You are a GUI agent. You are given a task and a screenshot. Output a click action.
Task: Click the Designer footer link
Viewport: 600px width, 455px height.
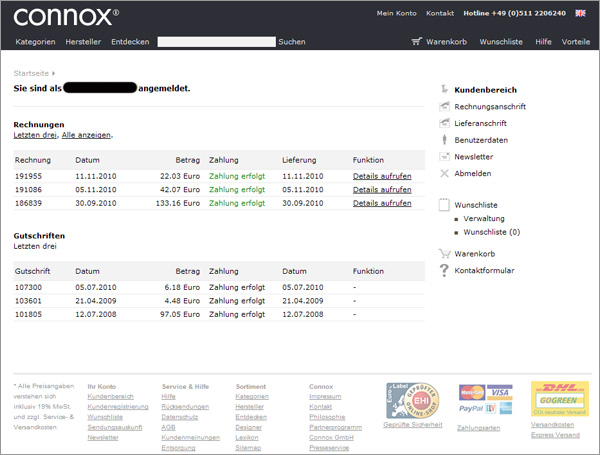[249, 427]
